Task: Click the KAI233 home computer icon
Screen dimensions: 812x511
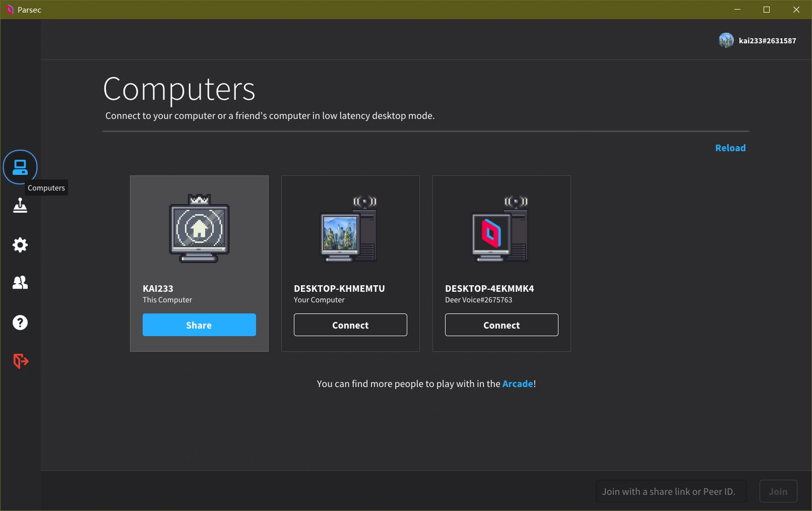Action: tap(199, 229)
